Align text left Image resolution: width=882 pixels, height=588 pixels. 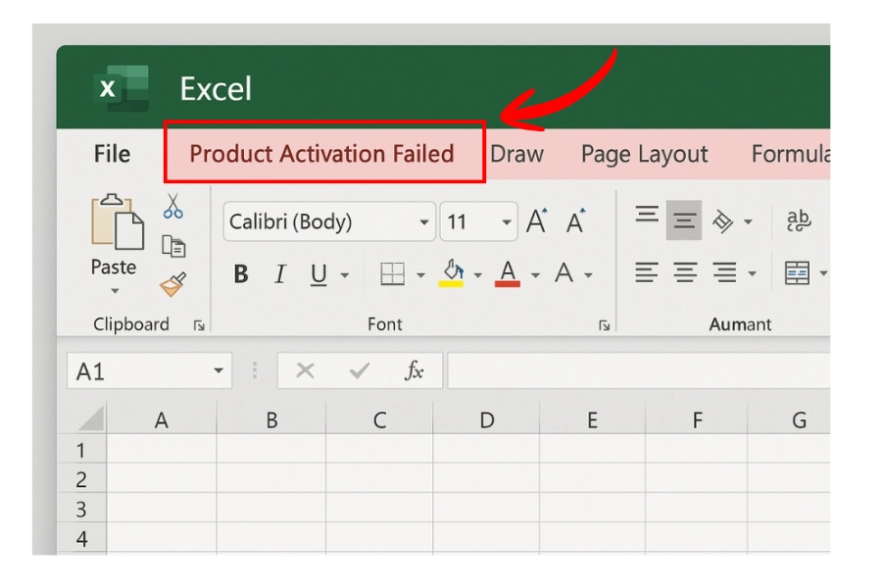[x=647, y=272]
